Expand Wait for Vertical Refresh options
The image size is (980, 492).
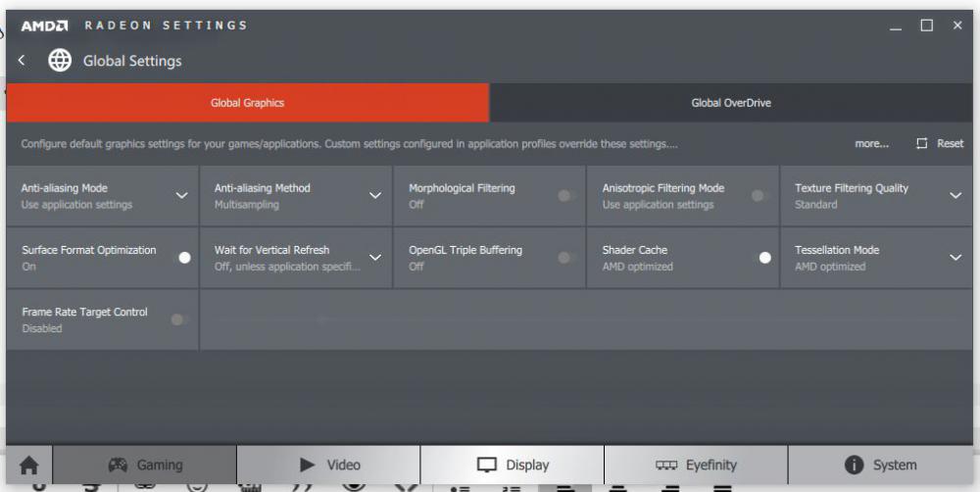click(374, 258)
